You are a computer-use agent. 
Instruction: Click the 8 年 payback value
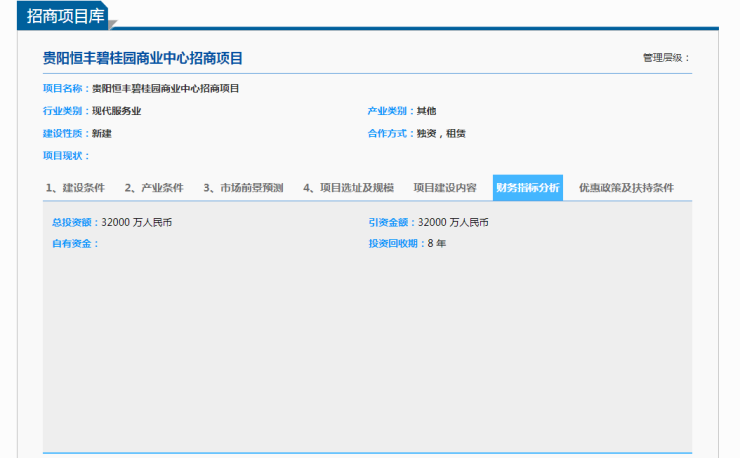click(x=437, y=244)
